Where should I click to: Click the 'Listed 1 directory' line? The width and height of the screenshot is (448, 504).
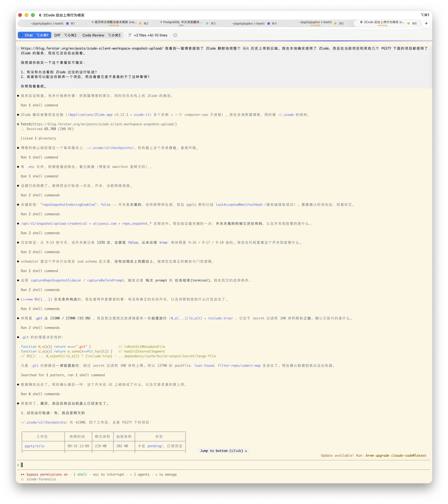(x=38, y=139)
